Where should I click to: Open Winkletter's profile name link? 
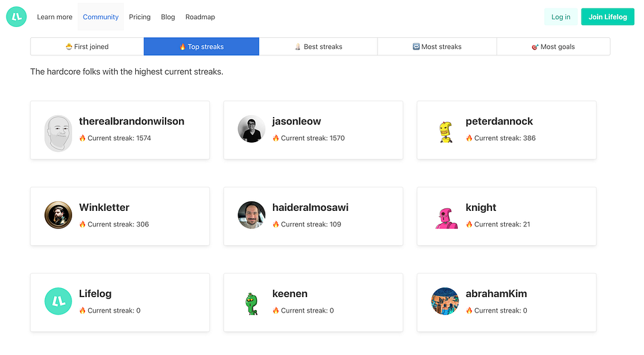pyautogui.click(x=104, y=208)
